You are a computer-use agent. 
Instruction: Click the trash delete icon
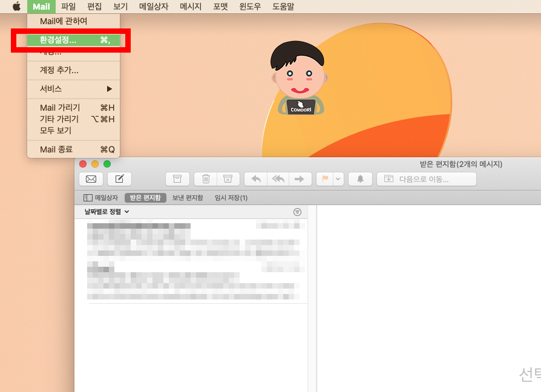point(206,179)
